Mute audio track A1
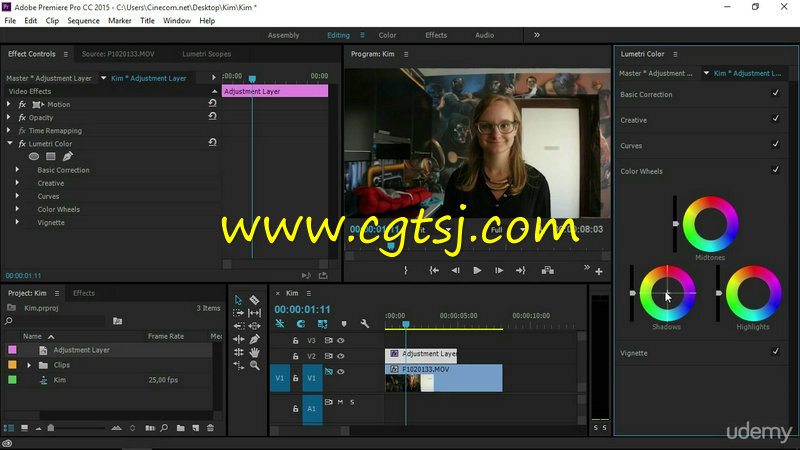 [x=340, y=402]
